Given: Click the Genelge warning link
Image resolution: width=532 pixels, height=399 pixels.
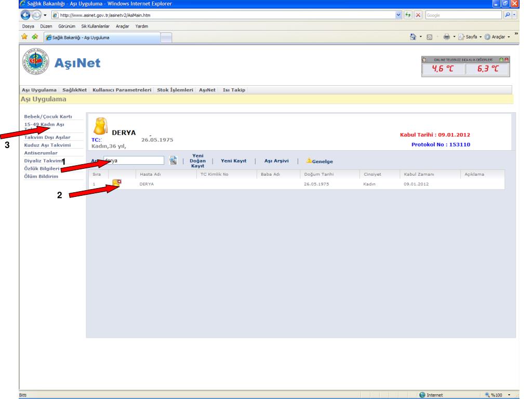Looking at the screenshot, I should pyautogui.click(x=320, y=161).
